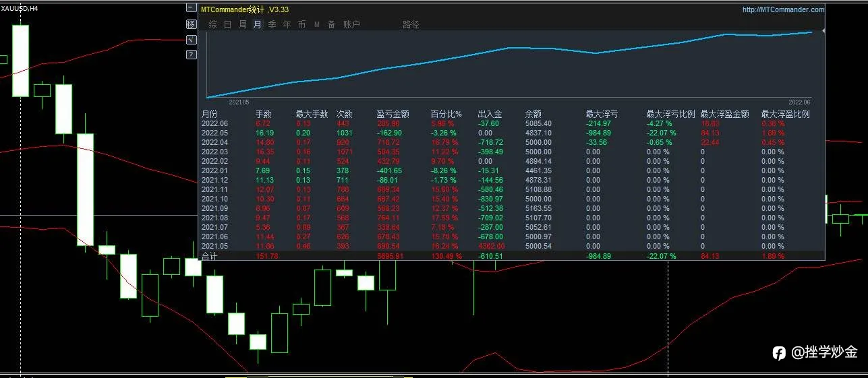Select the 币 currency tab
Image resolution: width=868 pixels, height=378 pixels.
pos(302,24)
